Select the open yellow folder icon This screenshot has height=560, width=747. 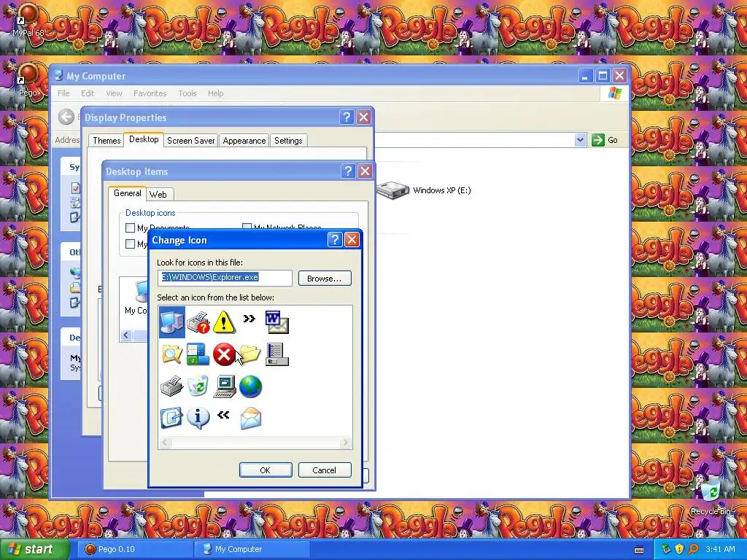(x=250, y=354)
